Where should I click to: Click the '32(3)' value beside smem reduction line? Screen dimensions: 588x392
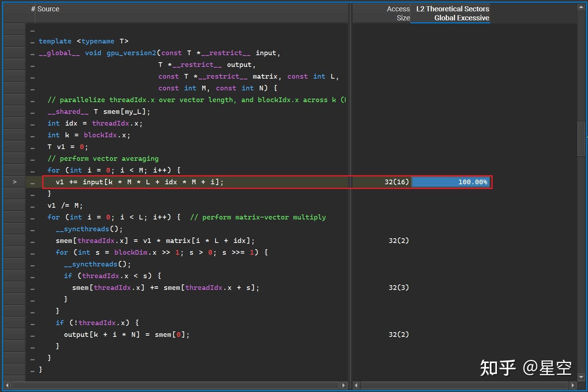pyautogui.click(x=398, y=287)
